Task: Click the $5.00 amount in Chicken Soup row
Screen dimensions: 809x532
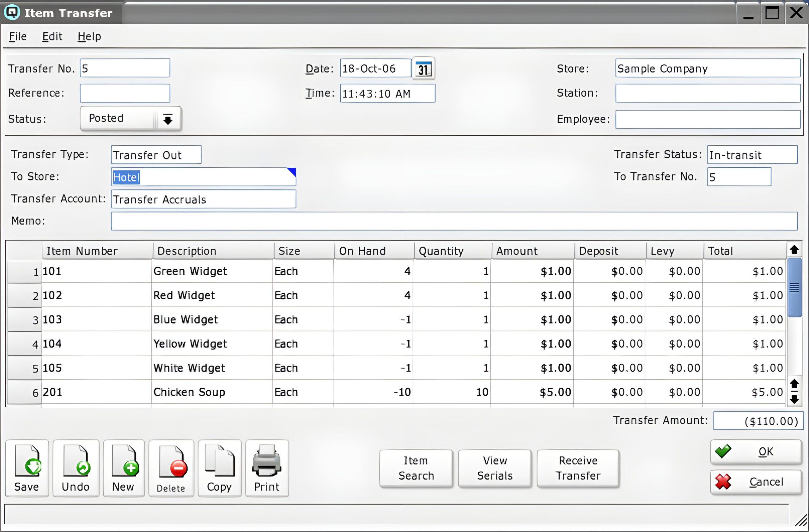Action: [x=532, y=392]
